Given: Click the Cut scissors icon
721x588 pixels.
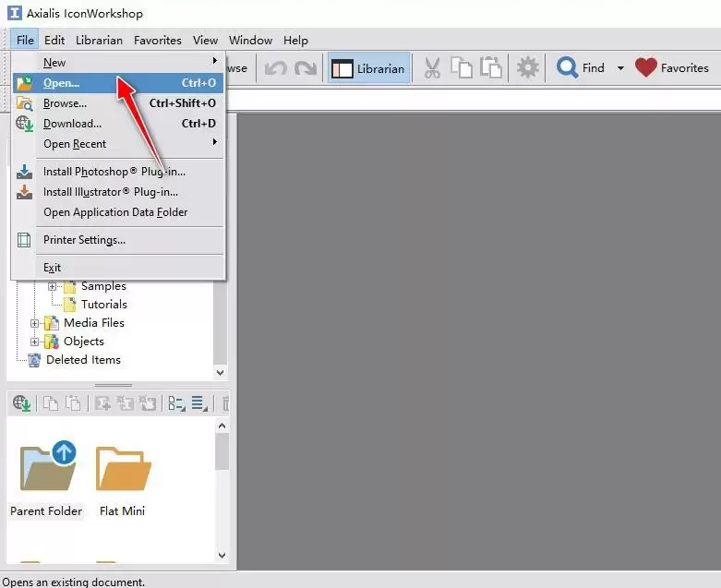Looking at the screenshot, I should tap(432, 68).
